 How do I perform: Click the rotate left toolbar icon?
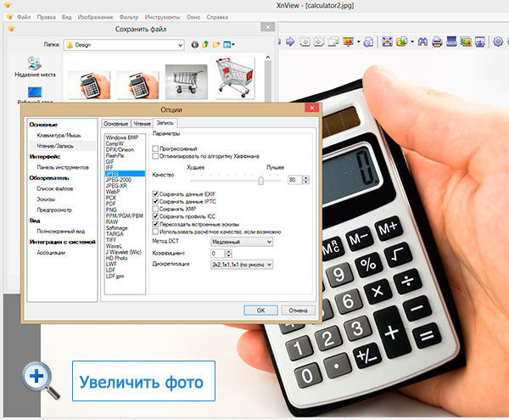(305, 42)
